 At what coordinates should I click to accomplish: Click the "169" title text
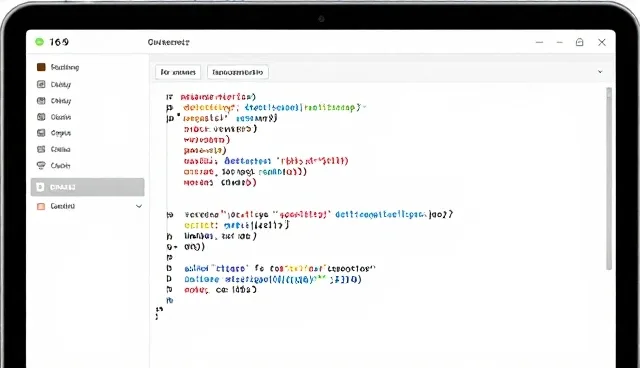click(x=59, y=42)
